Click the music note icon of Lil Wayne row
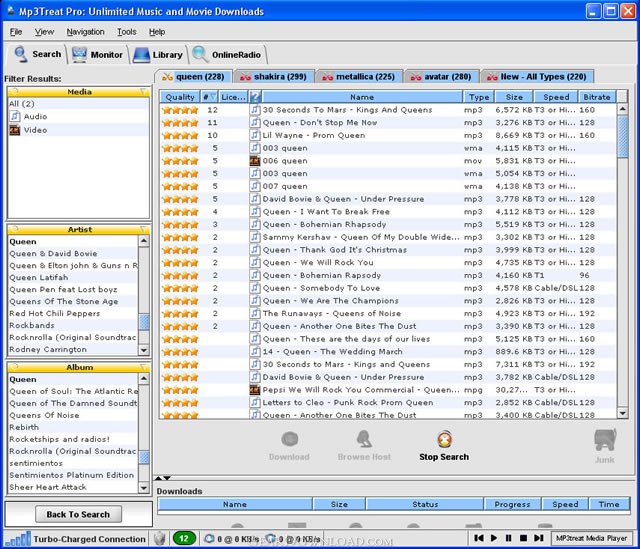 click(255, 135)
